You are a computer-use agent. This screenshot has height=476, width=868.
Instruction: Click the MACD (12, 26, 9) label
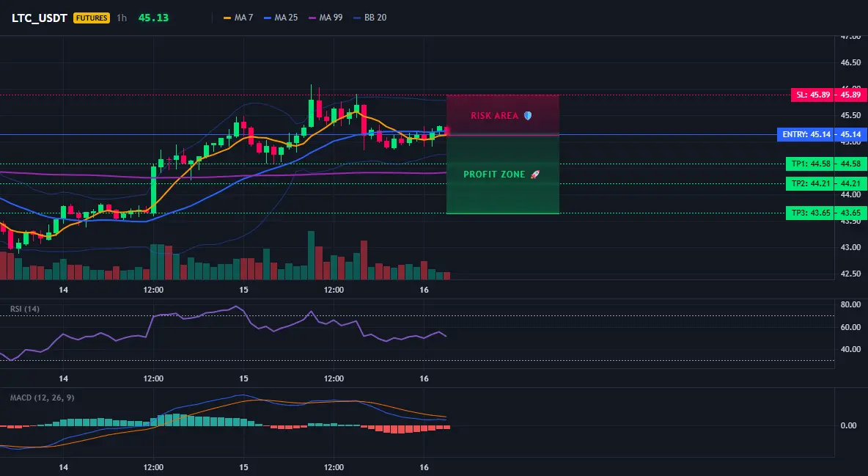point(42,398)
